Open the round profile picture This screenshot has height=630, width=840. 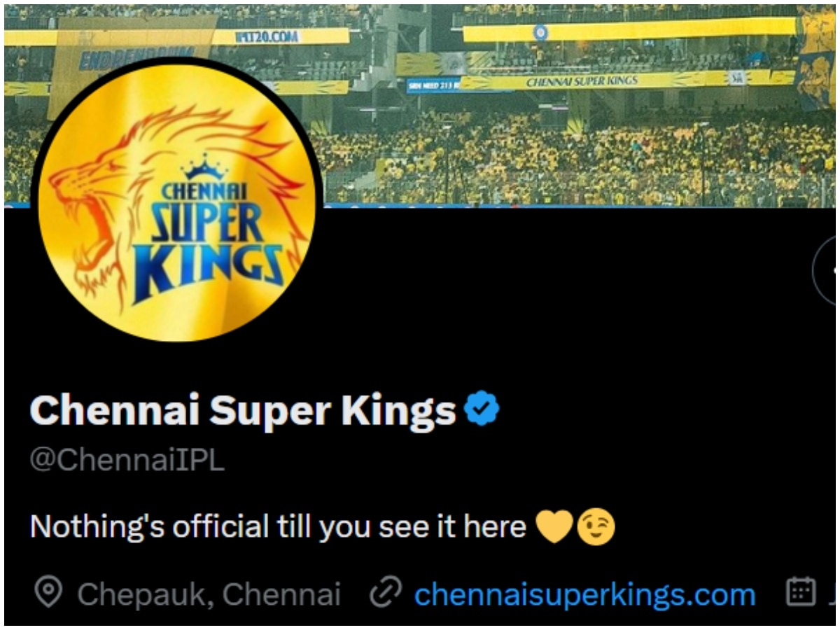177,199
